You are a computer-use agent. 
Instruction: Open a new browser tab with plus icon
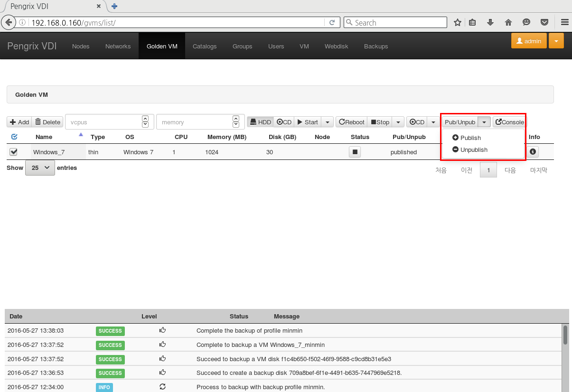tap(114, 7)
